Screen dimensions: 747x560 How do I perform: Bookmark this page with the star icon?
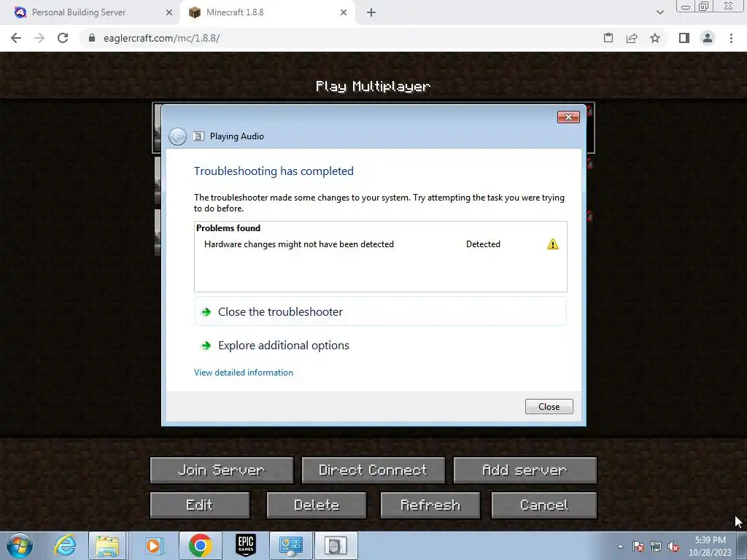tap(655, 38)
